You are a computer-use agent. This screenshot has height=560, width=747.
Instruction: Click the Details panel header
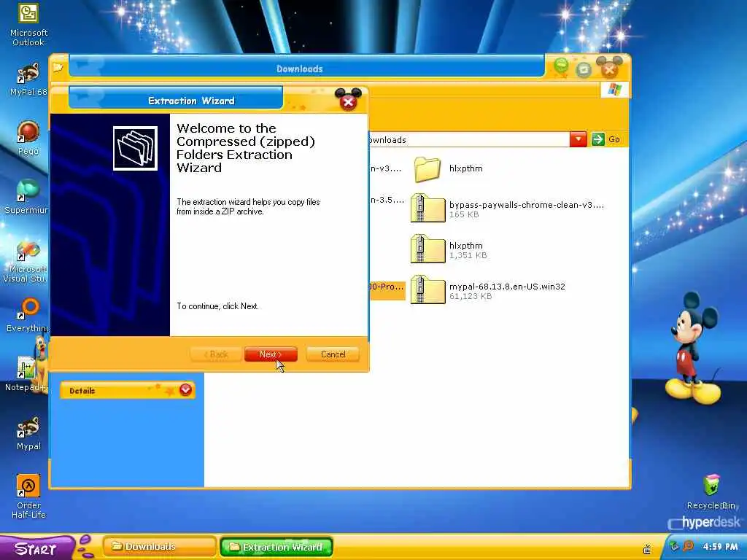(128, 391)
